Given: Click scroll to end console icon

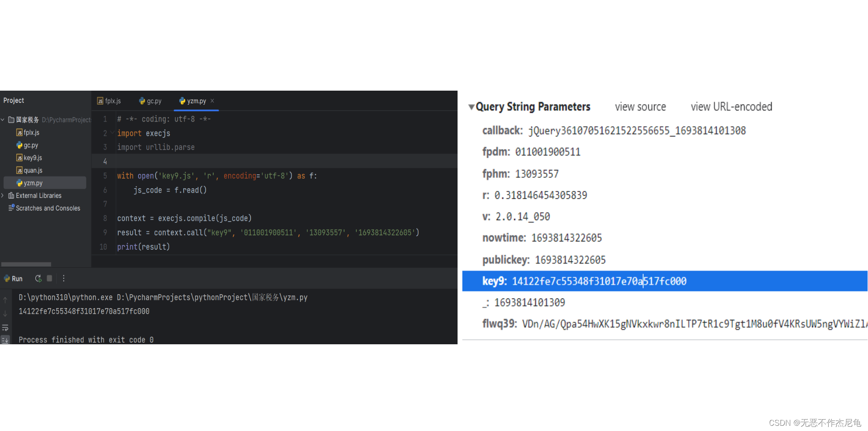Looking at the screenshot, I should 5,340.
